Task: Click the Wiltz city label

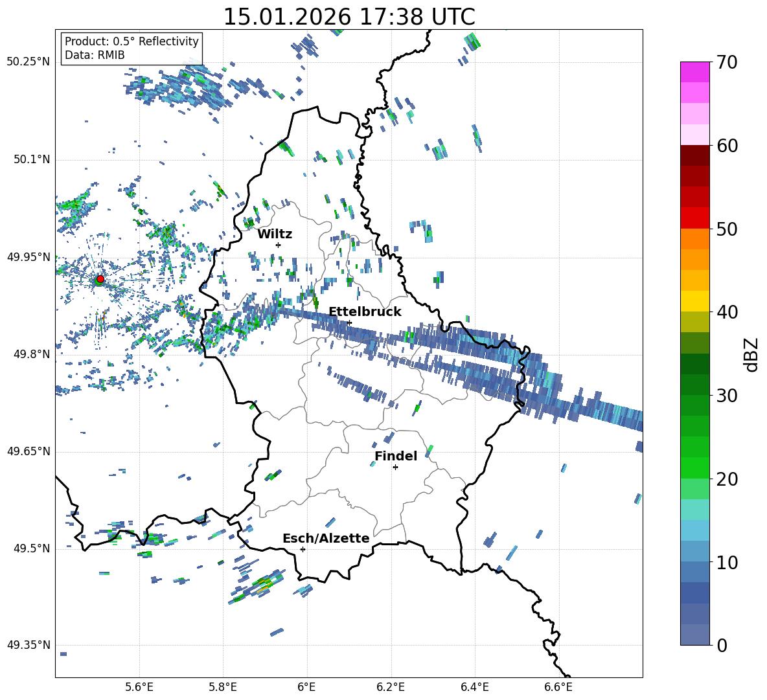Action: click(275, 234)
